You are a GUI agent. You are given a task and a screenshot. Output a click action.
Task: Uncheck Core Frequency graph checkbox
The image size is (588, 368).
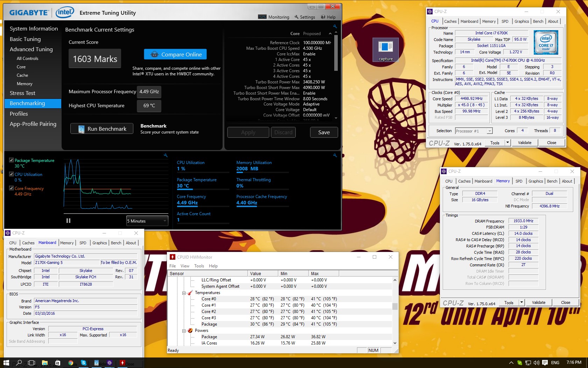pyautogui.click(x=11, y=188)
